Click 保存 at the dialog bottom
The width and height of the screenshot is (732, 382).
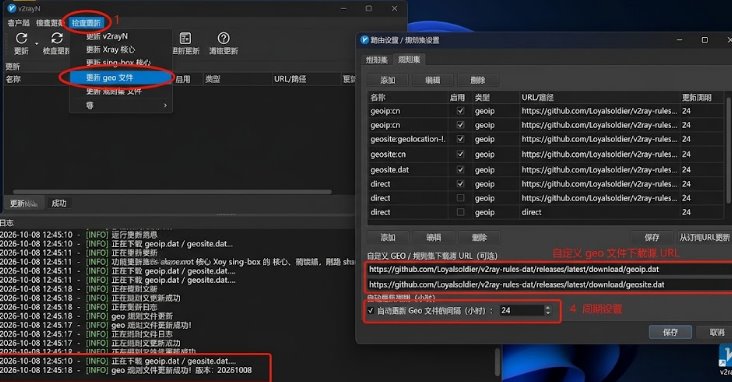[670, 332]
